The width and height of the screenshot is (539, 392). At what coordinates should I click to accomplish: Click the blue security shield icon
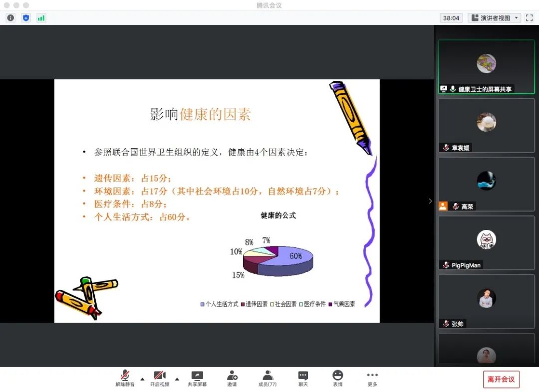26,18
